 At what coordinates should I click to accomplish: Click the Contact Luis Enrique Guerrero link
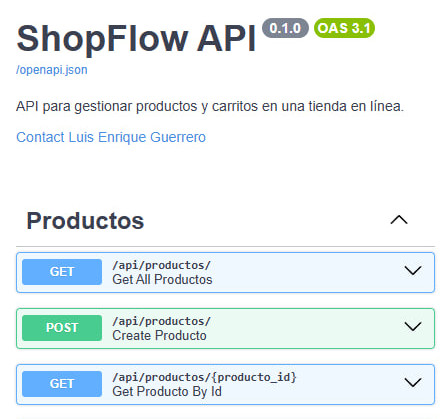click(x=111, y=137)
